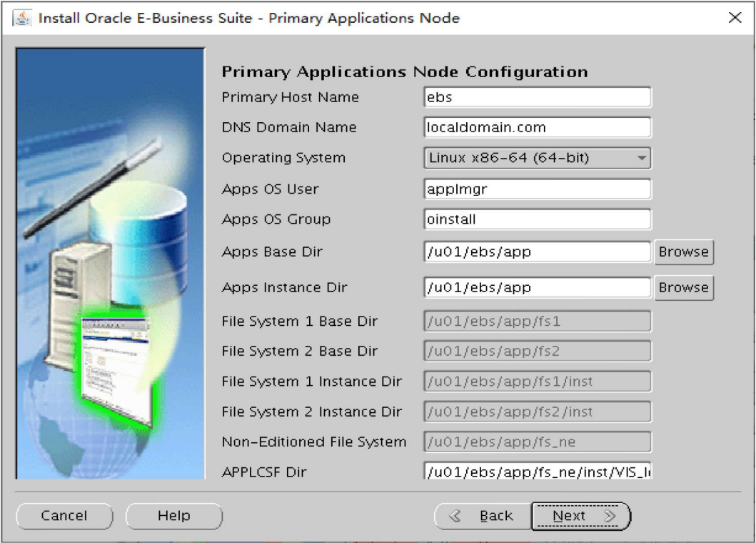Click the Primary Host Name field
Image resolution: width=756 pixels, height=543 pixels.
point(538,97)
